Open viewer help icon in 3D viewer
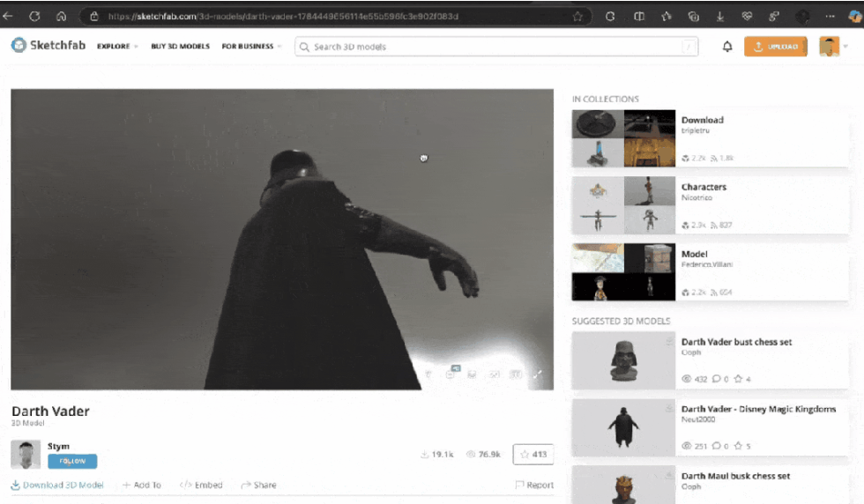 click(x=428, y=374)
